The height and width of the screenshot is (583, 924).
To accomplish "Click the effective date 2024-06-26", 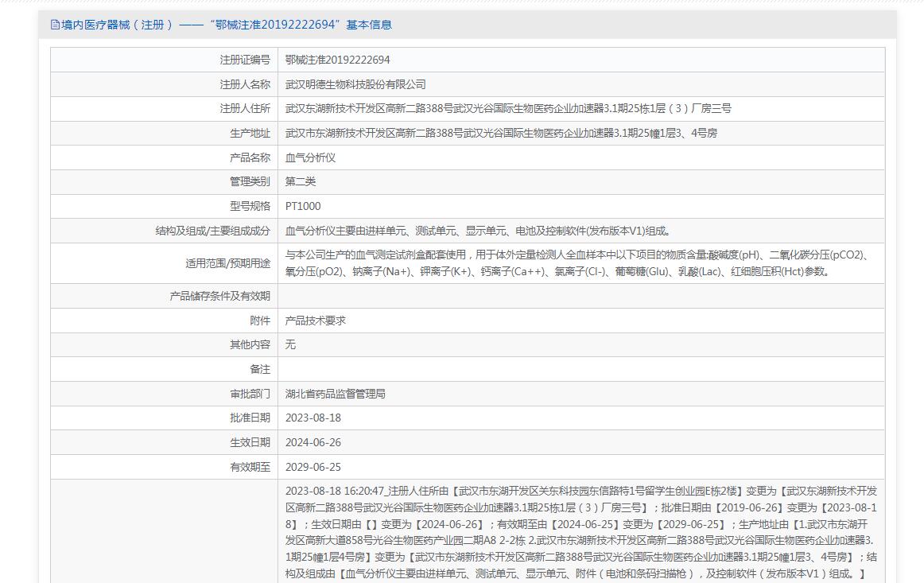I will (x=313, y=442).
